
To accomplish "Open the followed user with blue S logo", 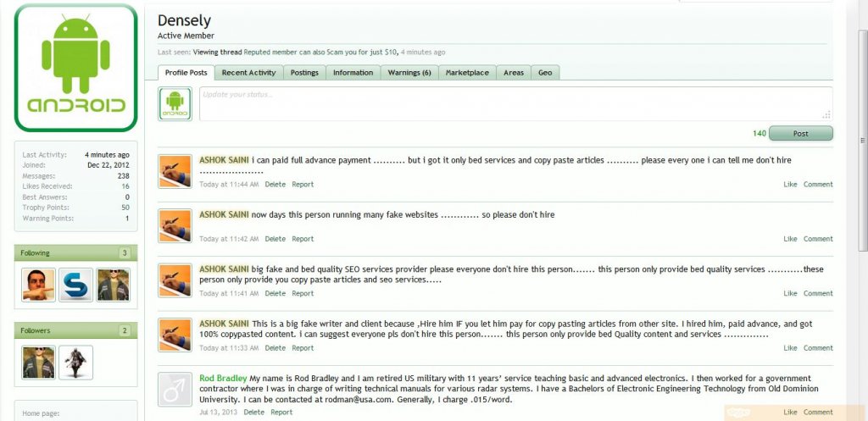I will pyautogui.click(x=75, y=285).
